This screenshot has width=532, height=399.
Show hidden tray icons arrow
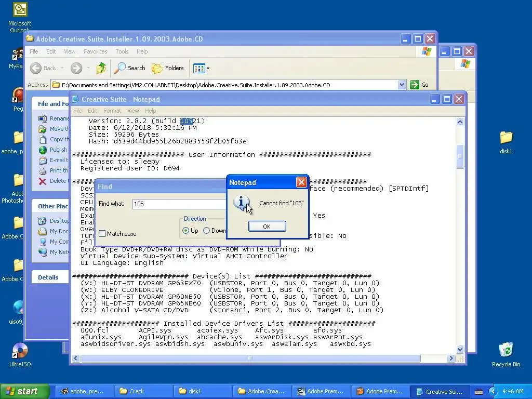494,392
